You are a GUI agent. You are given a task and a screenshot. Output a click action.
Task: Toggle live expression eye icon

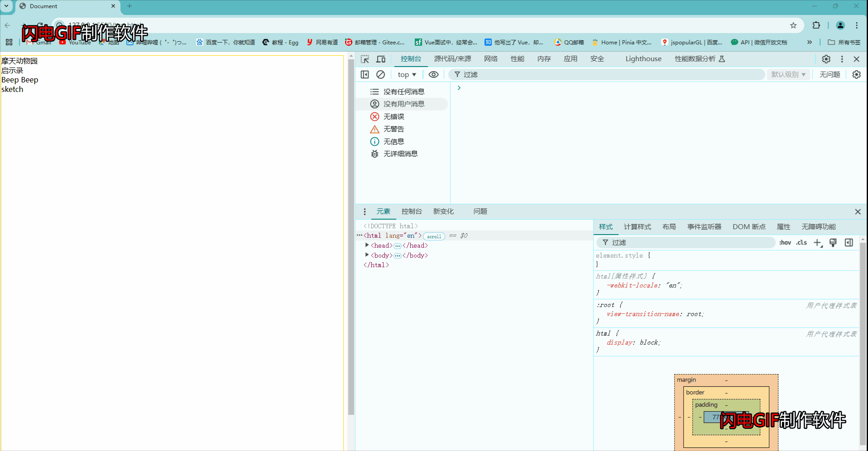[x=433, y=75]
